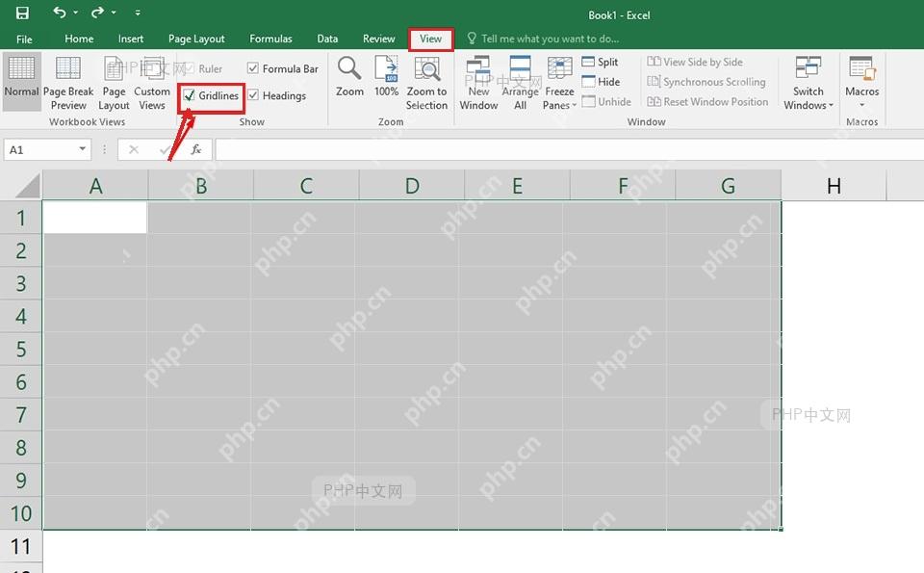This screenshot has width=924, height=573.
Task: Open the Freeze Panes dropdown
Action: (x=559, y=83)
